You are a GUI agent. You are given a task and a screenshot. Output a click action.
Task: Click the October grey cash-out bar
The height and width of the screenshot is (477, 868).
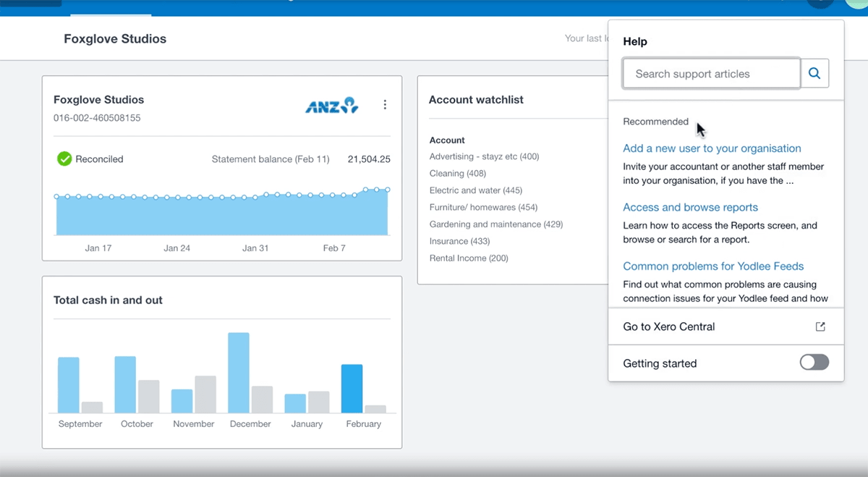pos(149,397)
